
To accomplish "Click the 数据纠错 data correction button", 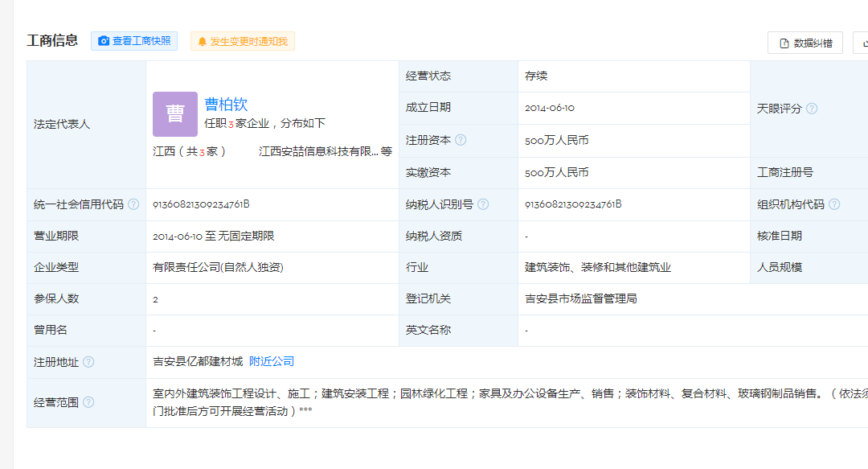I will pos(805,43).
